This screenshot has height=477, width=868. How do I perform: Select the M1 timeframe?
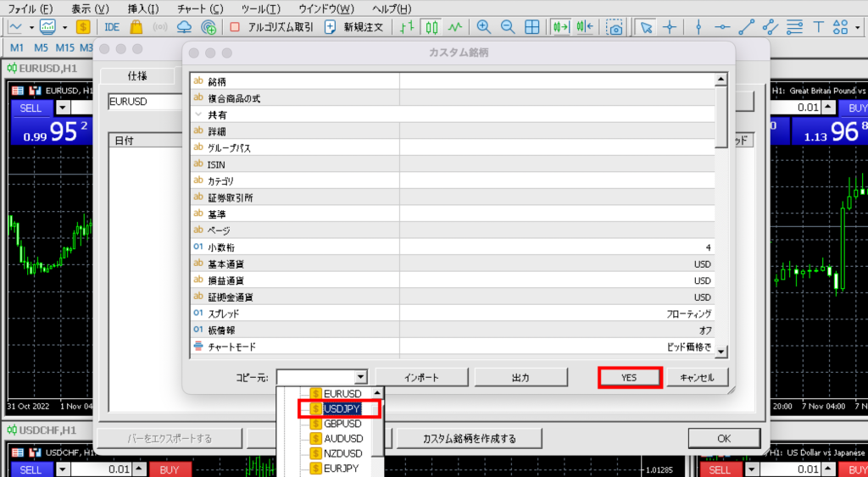pos(17,47)
